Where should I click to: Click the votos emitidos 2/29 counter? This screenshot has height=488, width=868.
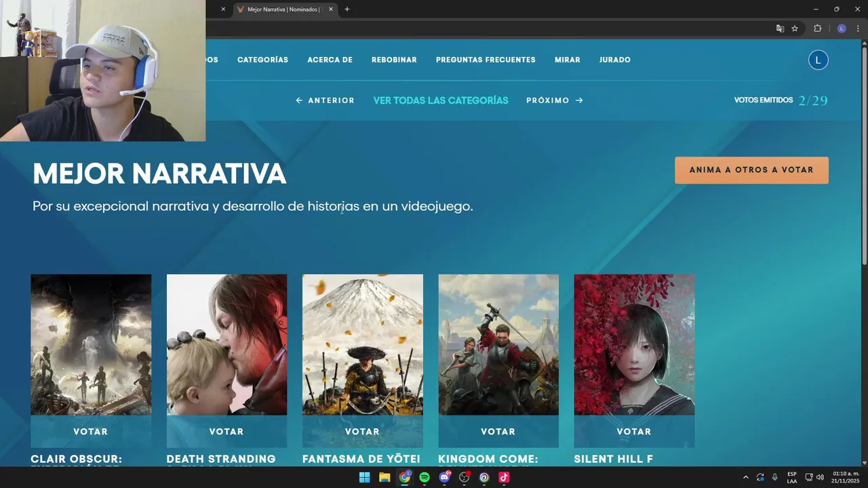tap(781, 100)
